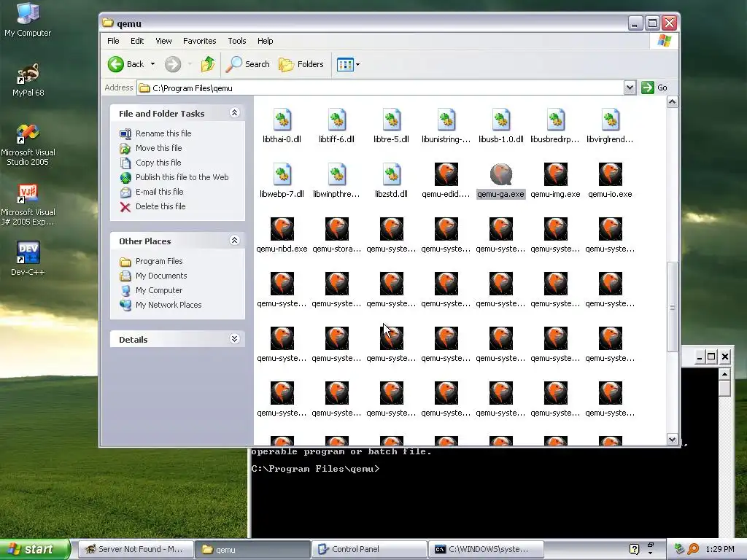This screenshot has height=560, width=747.
Task: Open the View menu
Action: coord(163,41)
